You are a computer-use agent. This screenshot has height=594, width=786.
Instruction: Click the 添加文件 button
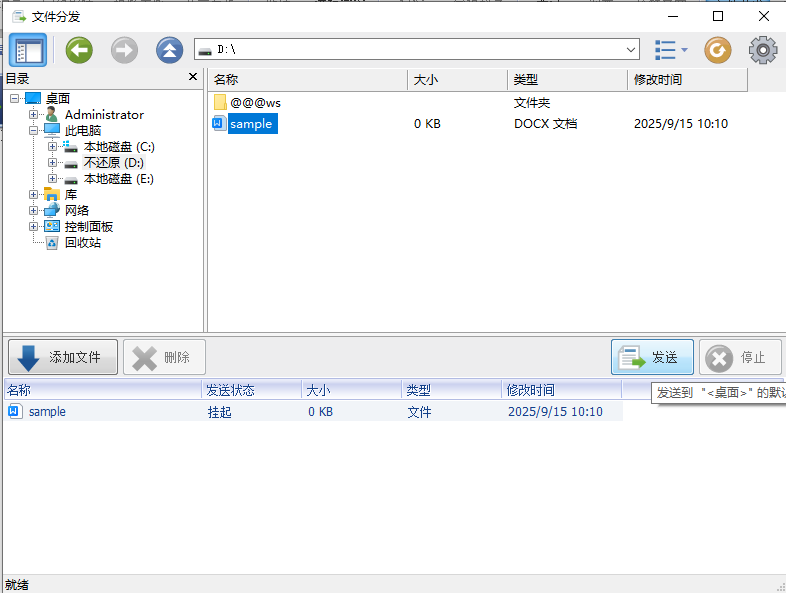pyautogui.click(x=63, y=357)
